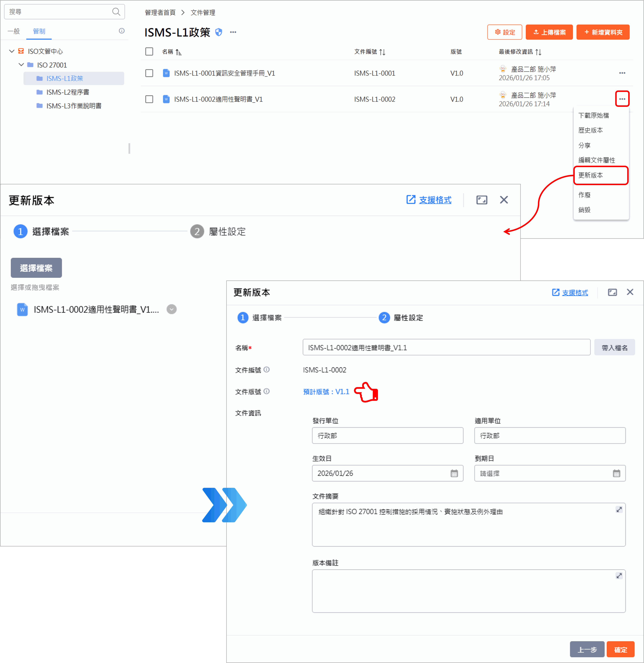Select 更新版本 from the context menu
Image resolution: width=644 pixels, height=663 pixels.
[591, 175]
